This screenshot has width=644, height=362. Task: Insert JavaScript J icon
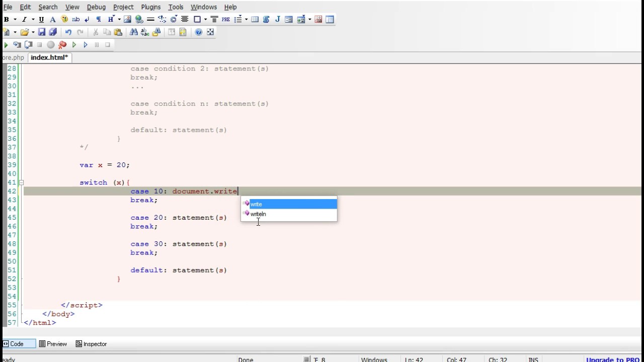pyautogui.click(x=278, y=20)
